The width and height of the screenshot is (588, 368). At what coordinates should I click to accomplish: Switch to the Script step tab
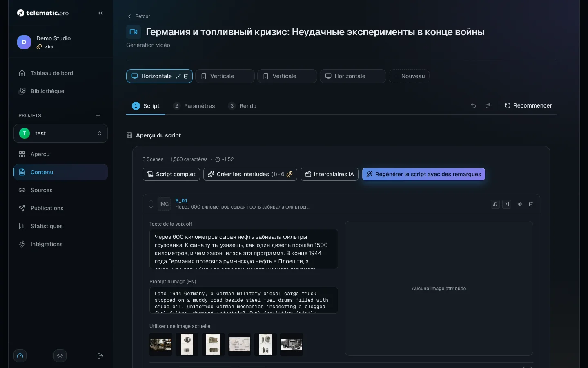tap(146, 106)
